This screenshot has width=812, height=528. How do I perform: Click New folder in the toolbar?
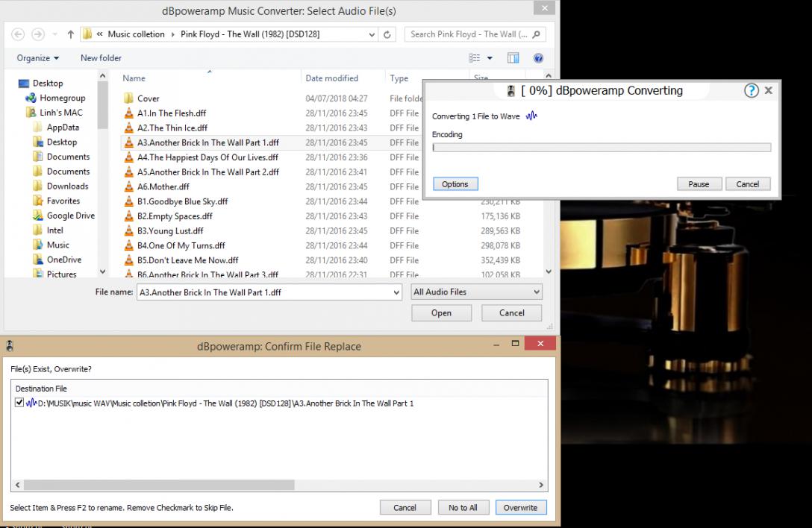click(101, 58)
